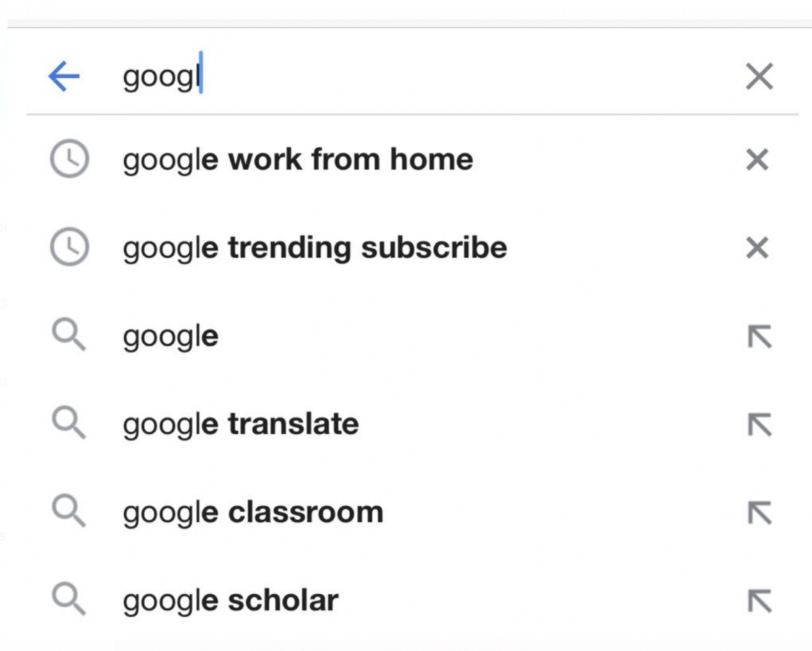Open the "google classroom" suggestion
The height and width of the screenshot is (651, 812).
pos(253,512)
